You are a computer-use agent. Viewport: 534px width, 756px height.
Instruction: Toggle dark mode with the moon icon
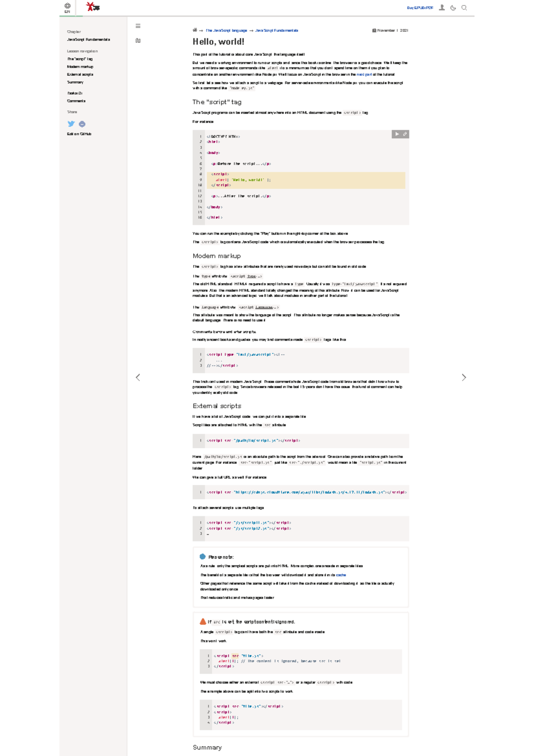click(x=453, y=8)
